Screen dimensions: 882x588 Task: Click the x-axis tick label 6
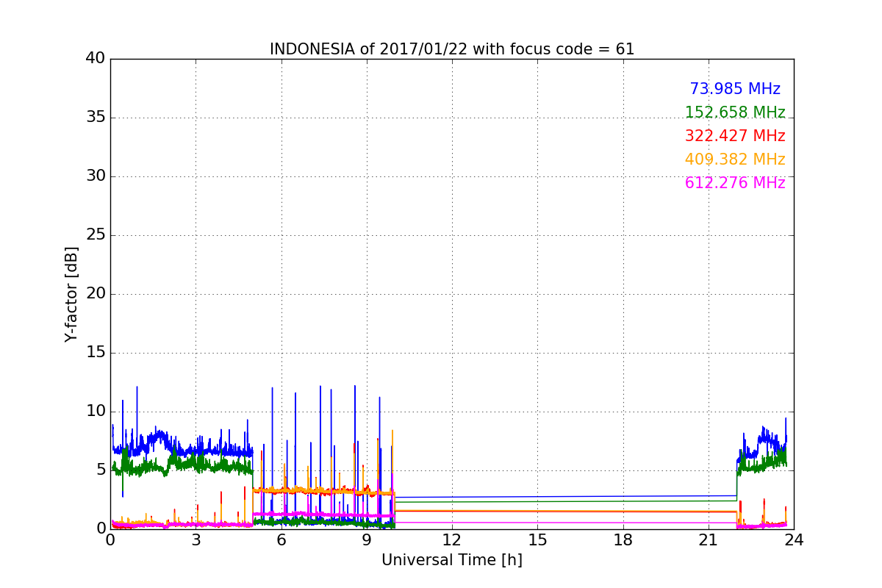[282, 540]
